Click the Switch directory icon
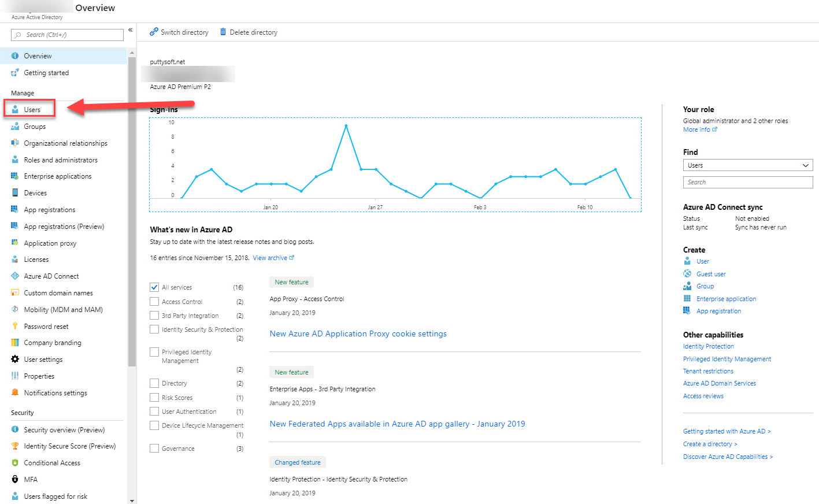Image resolution: width=819 pixels, height=504 pixels. [154, 32]
